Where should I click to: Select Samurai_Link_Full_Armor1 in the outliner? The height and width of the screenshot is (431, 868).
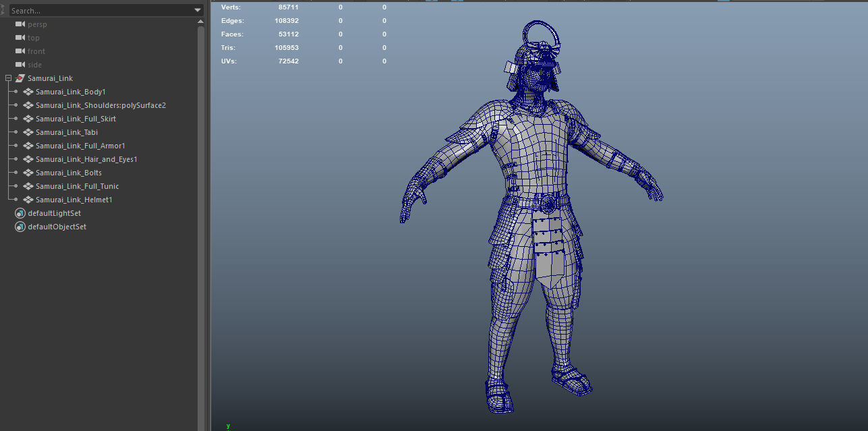point(80,146)
